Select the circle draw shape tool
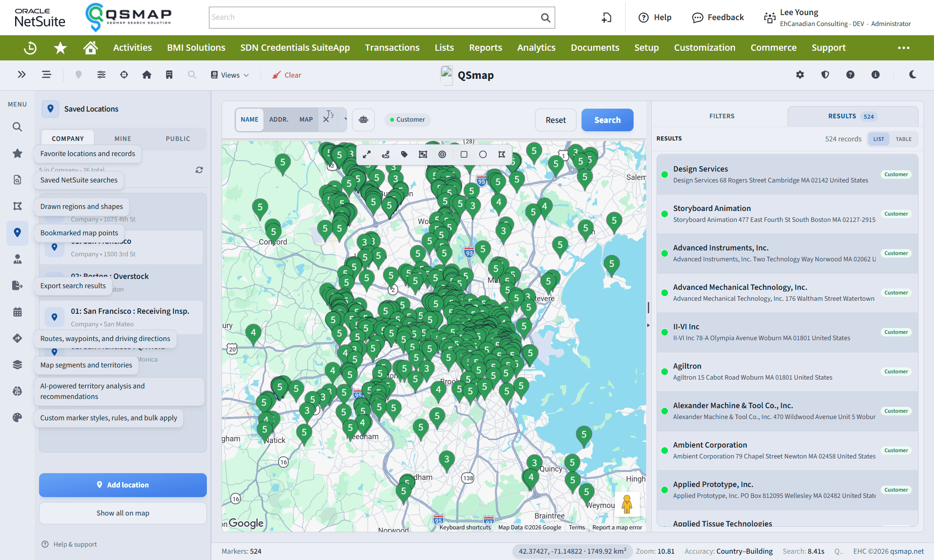This screenshot has height=560, width=934. (x=483, y=154)
